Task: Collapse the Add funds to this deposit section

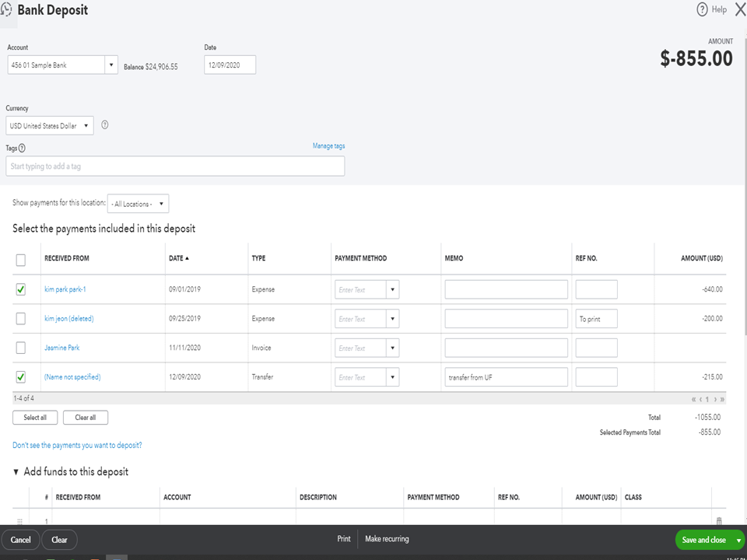Action: [x=16, y=471]
